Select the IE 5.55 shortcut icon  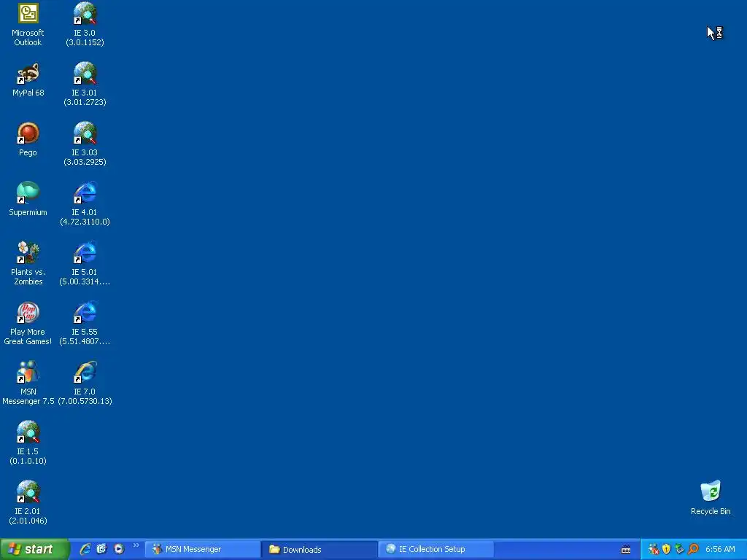tap(85, 323)
